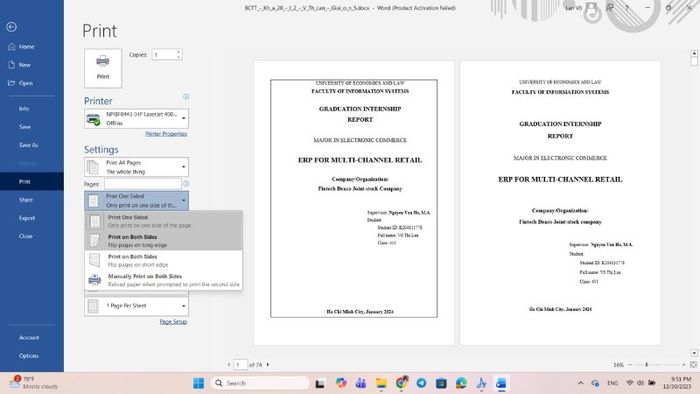Launch Copilot from taskbar
The height and width of the screenshot is (394, 700).
[341, 383]
